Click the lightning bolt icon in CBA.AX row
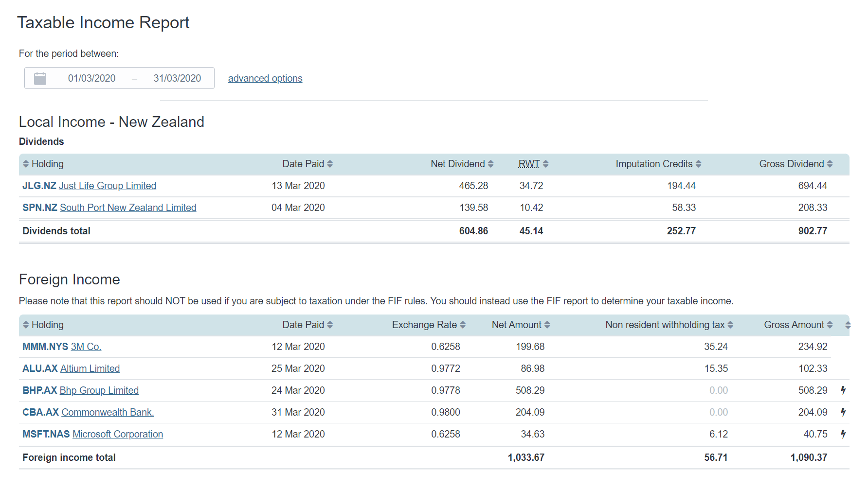Screen dimensions: 868x490 tap(843, 412)
